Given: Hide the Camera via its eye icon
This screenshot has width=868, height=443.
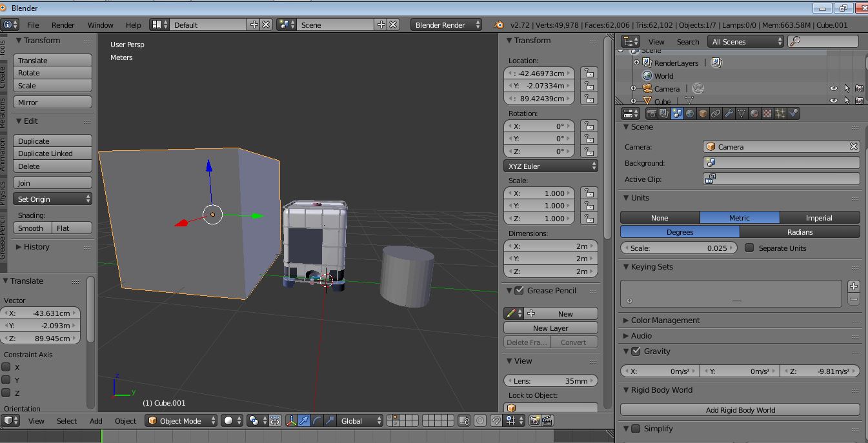Looking at the screenshot, I should point(834,88).
